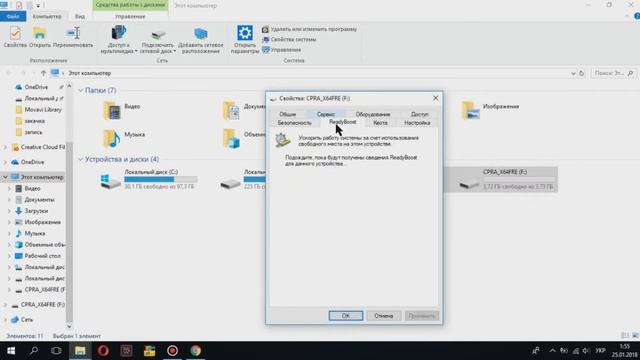Screen dimensions: 640x360
Task: Expand the Сеть tree node
Action: (5, 320)
